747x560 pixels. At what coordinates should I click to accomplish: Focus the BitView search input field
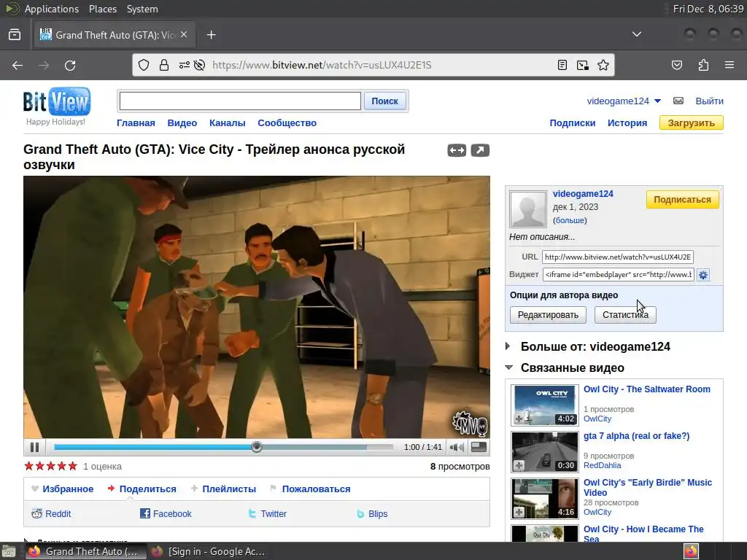[240, 101]
